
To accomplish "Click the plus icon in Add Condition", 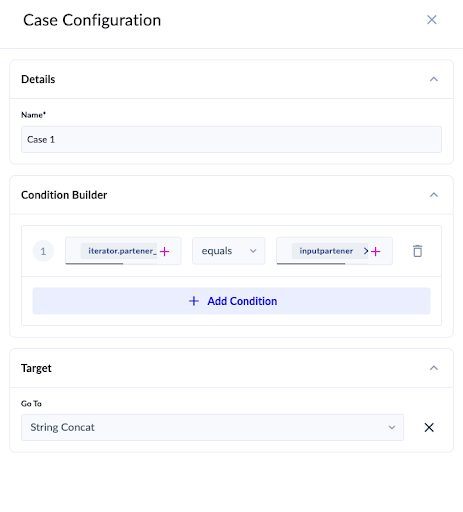I will click(194, 301).
